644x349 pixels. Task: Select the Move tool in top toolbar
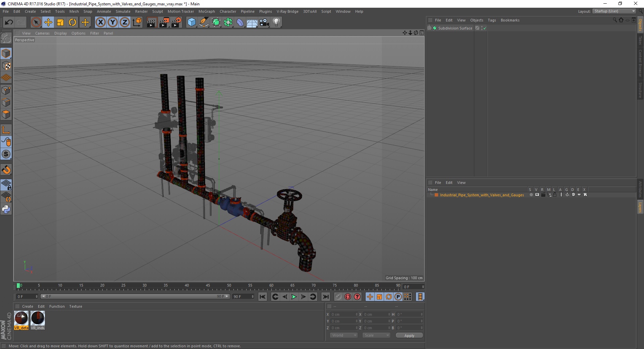[48, 22]
